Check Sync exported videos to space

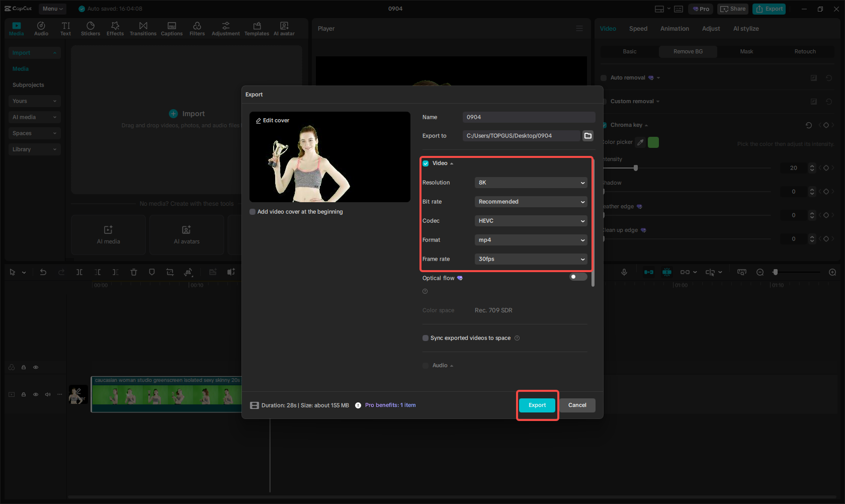click(x=426, y=338)
